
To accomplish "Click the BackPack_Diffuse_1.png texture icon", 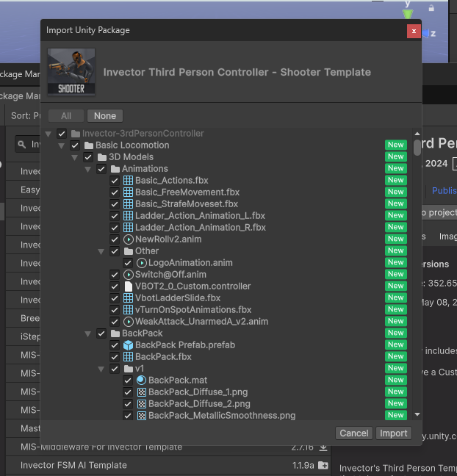I will point(142,392).
